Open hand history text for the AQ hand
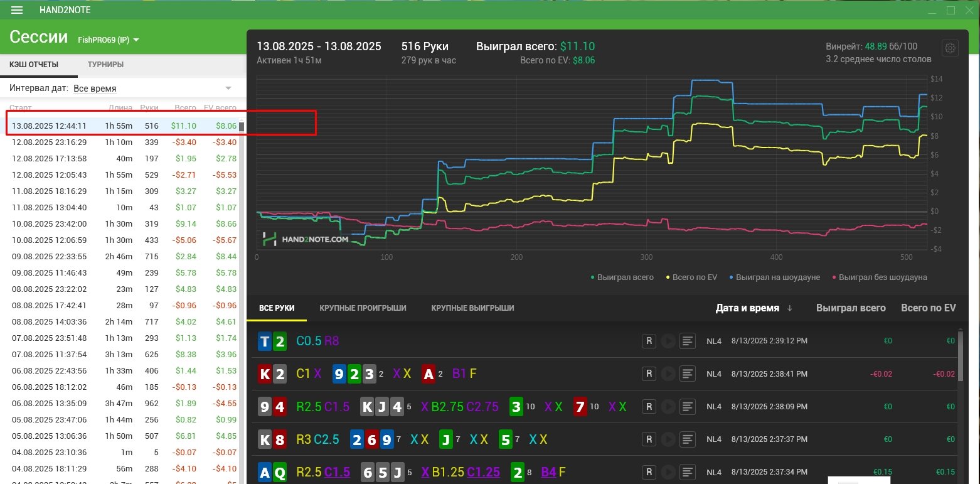 [688, 471]
